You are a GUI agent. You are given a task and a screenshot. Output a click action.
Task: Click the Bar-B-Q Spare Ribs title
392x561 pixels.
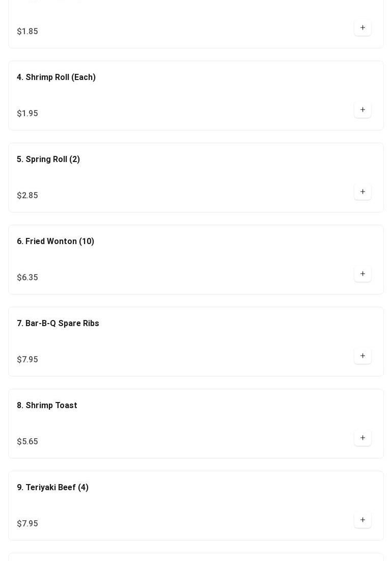coord(58,324)
